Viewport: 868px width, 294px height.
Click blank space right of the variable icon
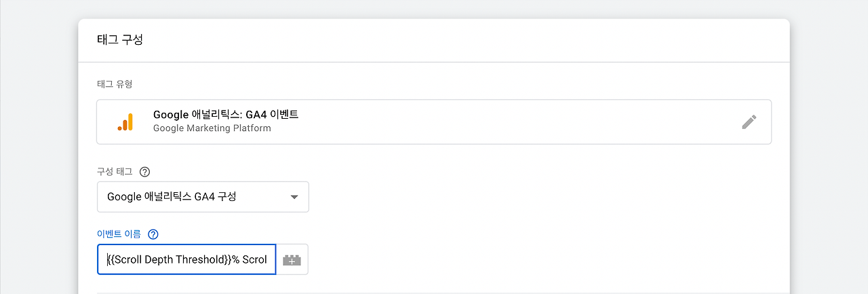[542, 260]
